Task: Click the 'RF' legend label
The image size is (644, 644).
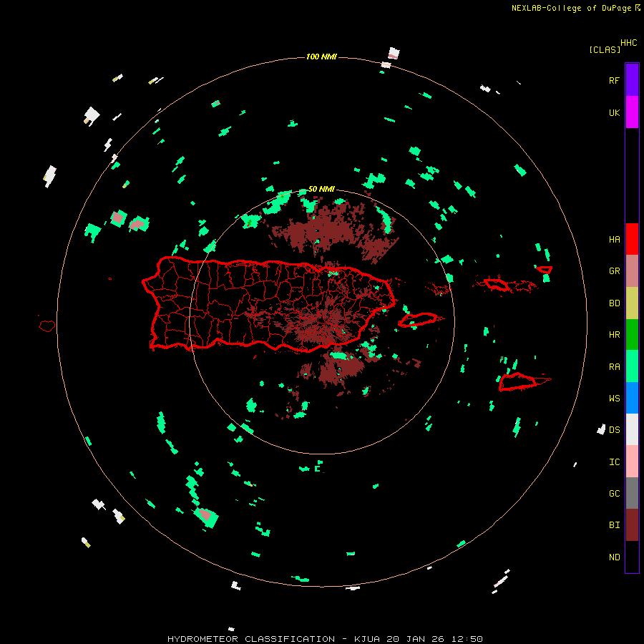Action: (x=615, y=80)
